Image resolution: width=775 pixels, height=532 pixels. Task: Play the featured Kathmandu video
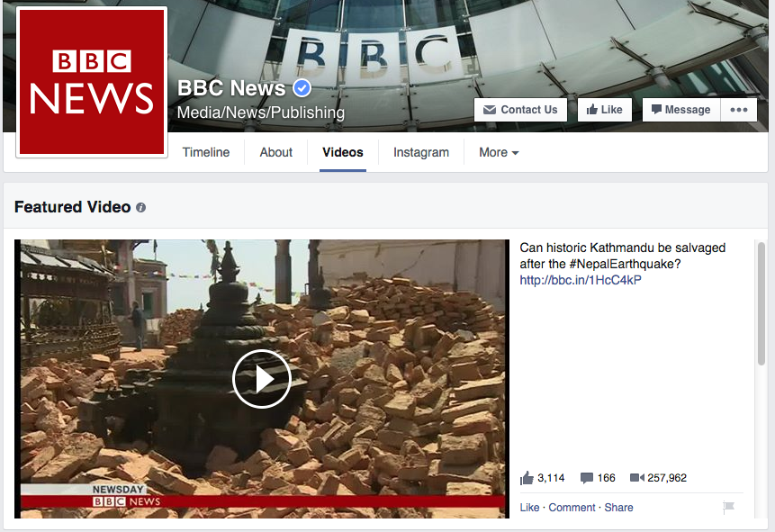coord(261,379)
